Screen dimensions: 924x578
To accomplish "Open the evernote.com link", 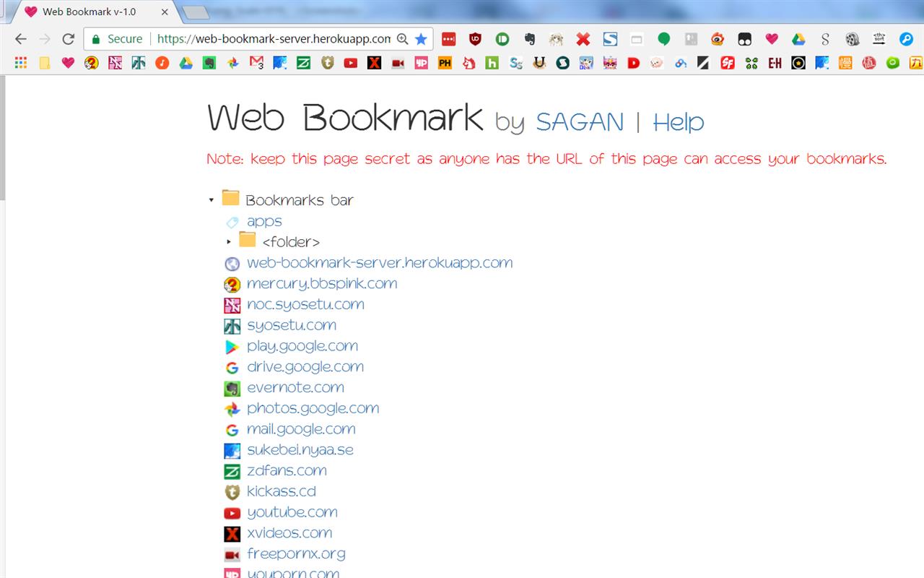I will click(x=295, y=388).
